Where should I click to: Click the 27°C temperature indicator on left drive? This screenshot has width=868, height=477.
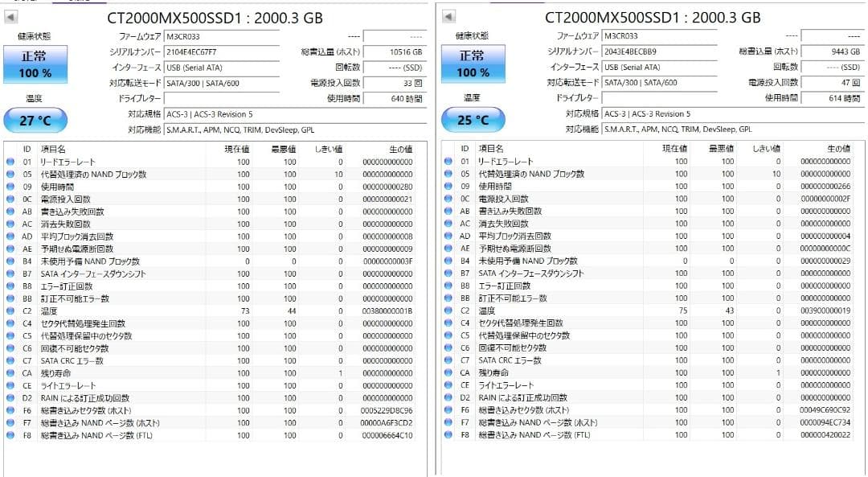tap(35, 119)
